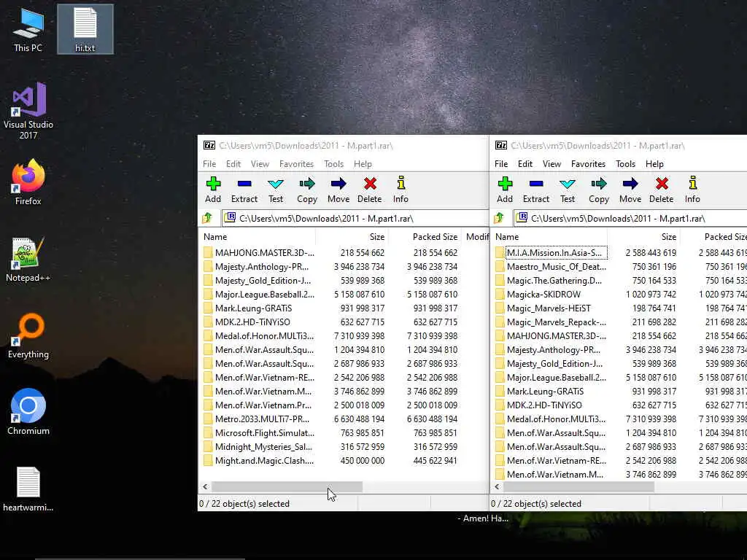The width and height of the screenshot is (747, 560).
Task: Click Copy icon in left 7-Zip window
Action: (x=307, y=184)
